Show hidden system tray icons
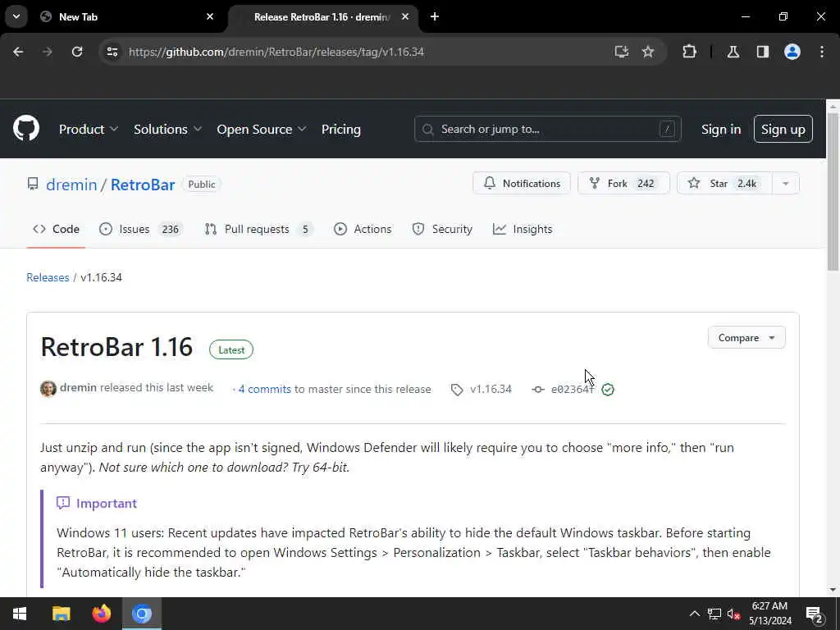The width and height of the screenshot is (840, 630). [x=694, y=614]
